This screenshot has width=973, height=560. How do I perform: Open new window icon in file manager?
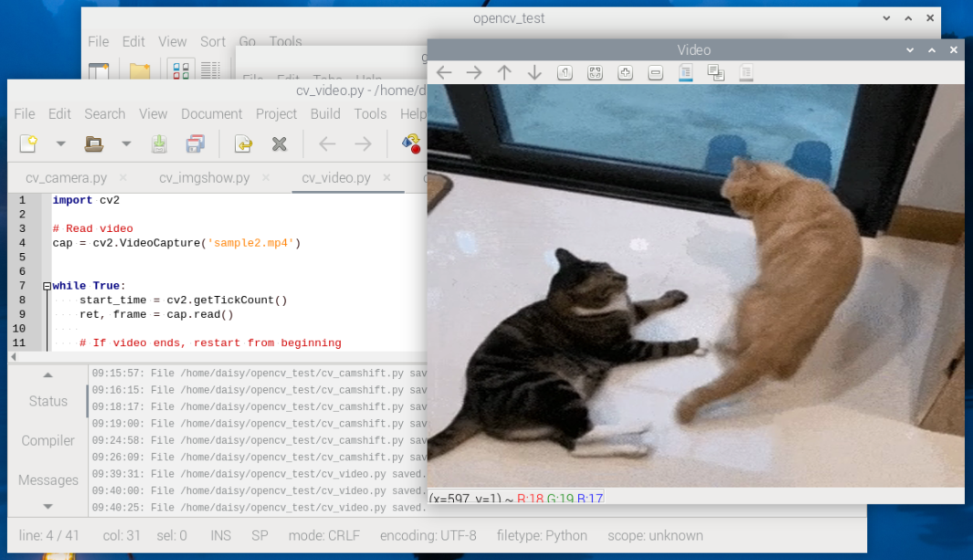[x=99, y=70]
